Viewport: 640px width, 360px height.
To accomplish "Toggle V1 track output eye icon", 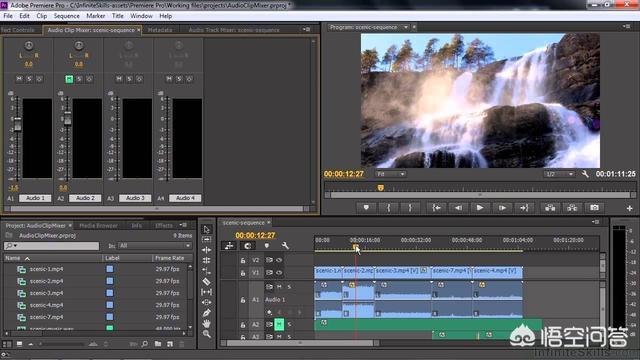I will point(279,273).
